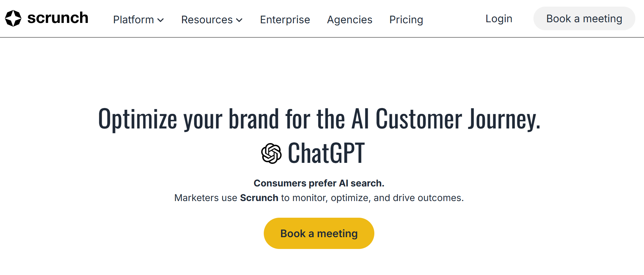Select Agencies in the navigation bar
This screenshot has height=275, width=644.
pyautogui.click(x=349, y=20)
